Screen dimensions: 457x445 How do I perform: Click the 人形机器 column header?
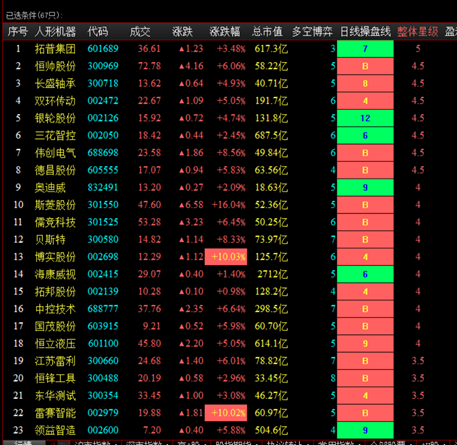(55, 32)
